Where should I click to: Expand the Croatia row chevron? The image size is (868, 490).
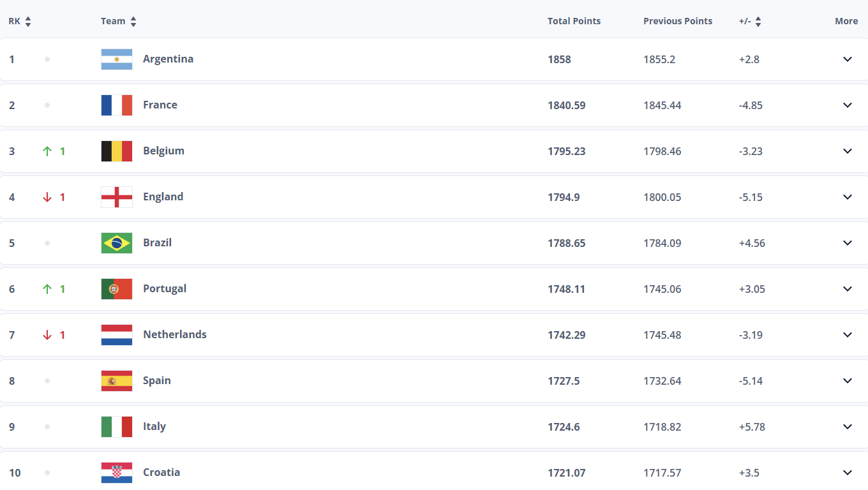[x=848, y=473]
